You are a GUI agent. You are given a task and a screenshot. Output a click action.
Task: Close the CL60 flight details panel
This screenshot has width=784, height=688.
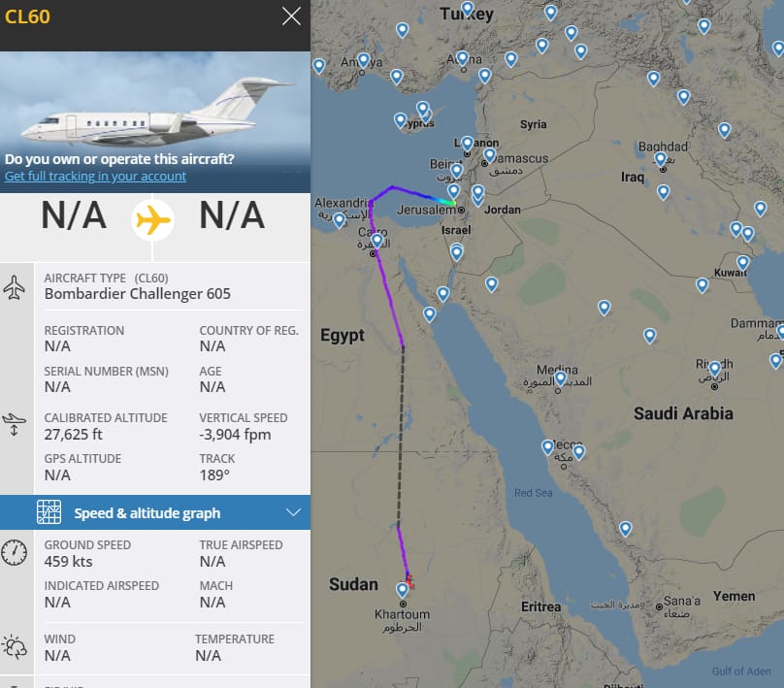click(x=290, y=16)
